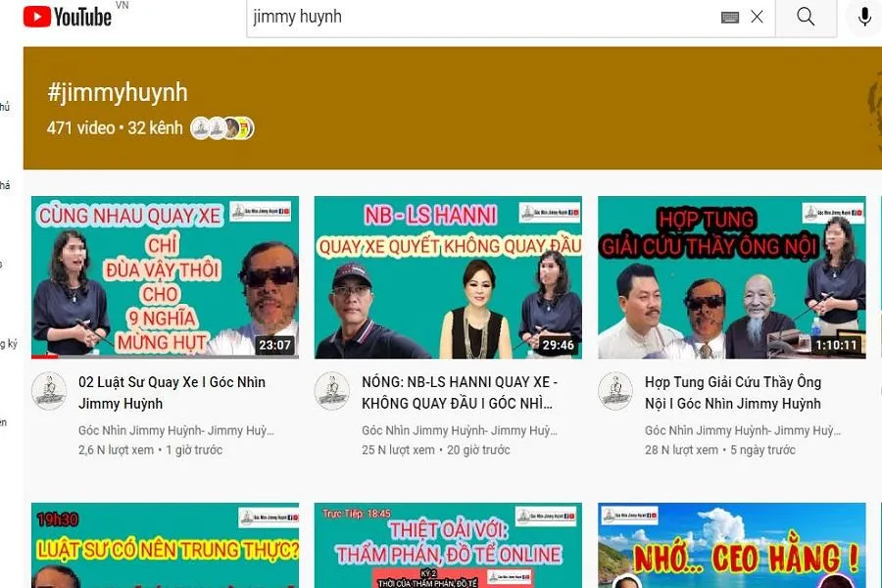The height and width of the screenshot is (588, 882).
Task: Open the on-screen keyboard icon in search bar
Action: point(729,17)
